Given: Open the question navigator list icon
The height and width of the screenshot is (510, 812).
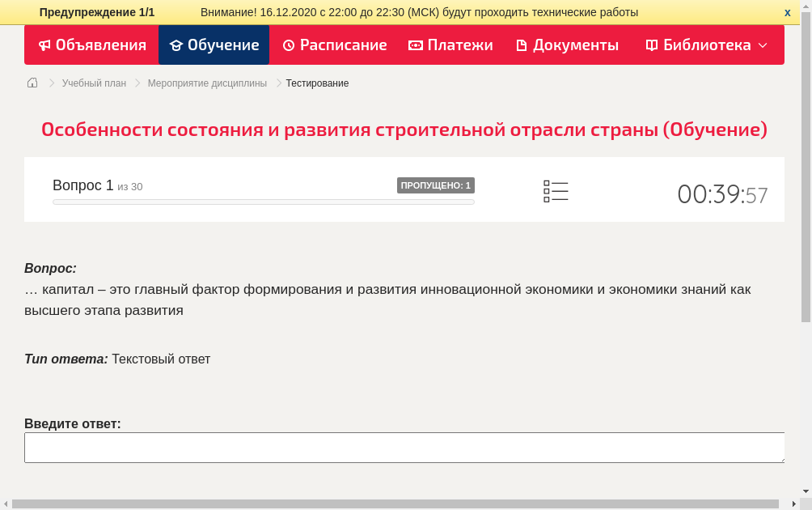Looking at the screenshot, I should [556, 191].
